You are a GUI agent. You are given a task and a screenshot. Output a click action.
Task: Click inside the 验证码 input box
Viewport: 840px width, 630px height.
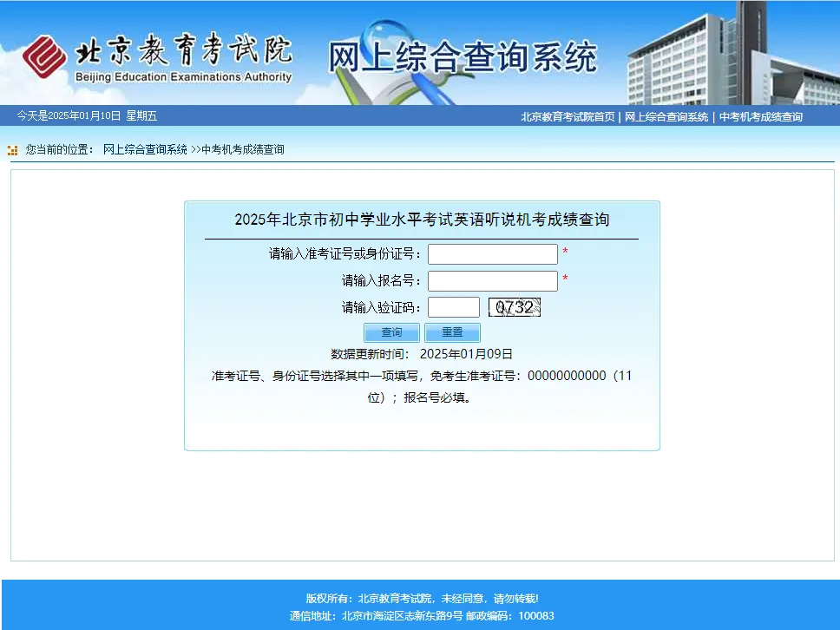[454, 306]
